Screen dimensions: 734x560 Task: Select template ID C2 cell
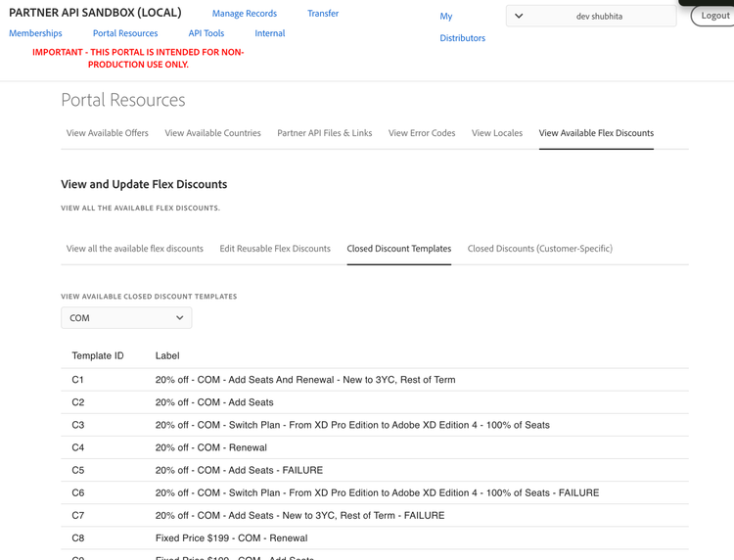point(77,402)
